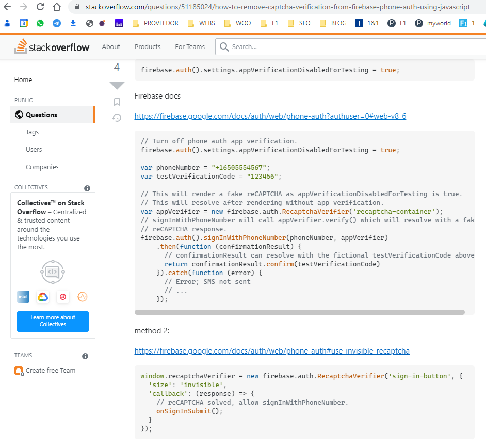Screen dimensions: 486x448
Task: Open the For Teams menu item
Action: (x=190, y=47)
